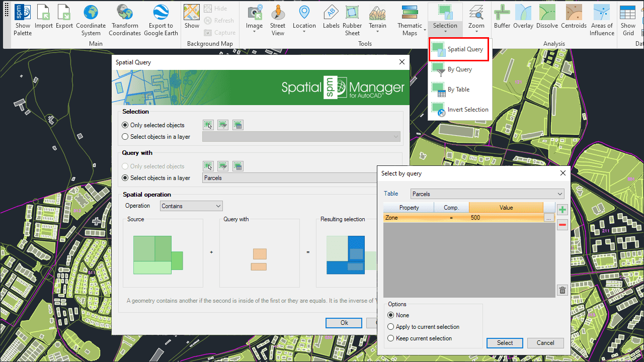This screenshot has height=362, width=644.
Task: Select 'Invert Selection' menu entry
Action: click(467, 110)
